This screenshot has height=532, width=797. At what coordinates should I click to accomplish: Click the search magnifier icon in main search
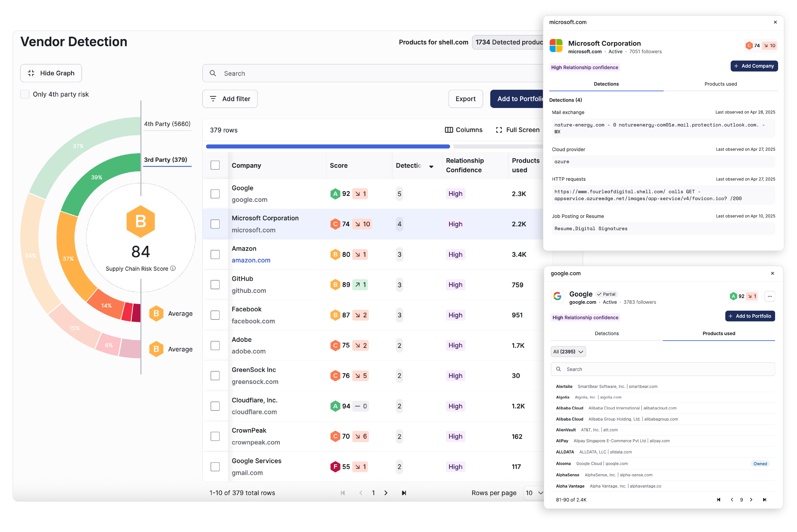(x=213, y=73)
